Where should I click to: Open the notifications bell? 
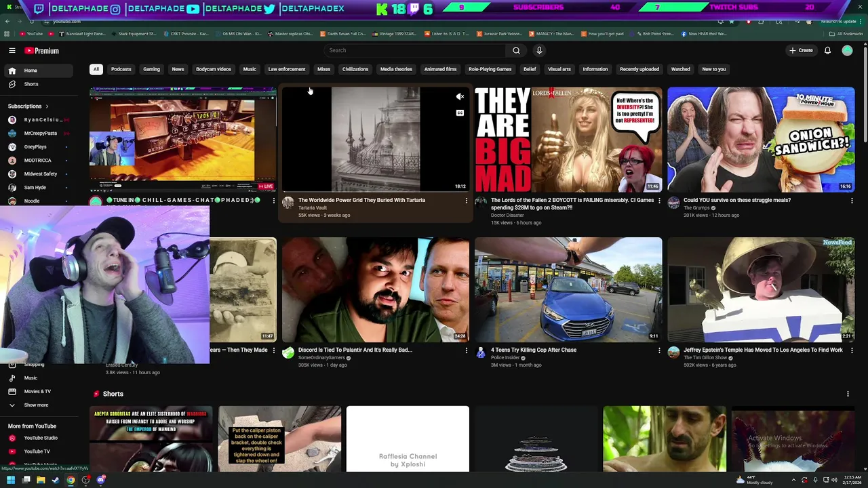[827, 50]
